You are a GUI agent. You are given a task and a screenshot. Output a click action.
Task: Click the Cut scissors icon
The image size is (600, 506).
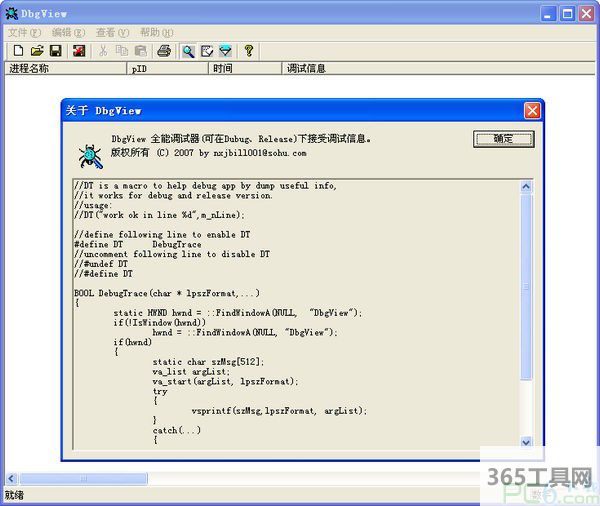[102, 51]
